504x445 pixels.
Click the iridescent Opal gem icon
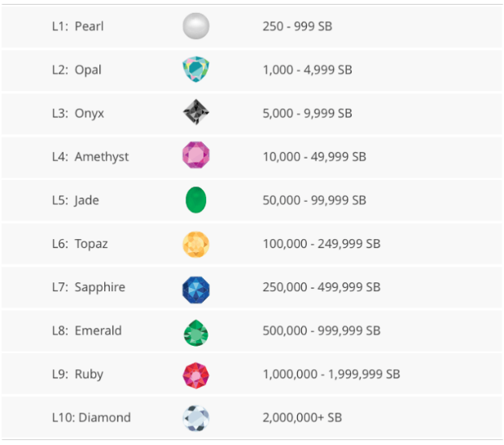(x=195, y=70)
